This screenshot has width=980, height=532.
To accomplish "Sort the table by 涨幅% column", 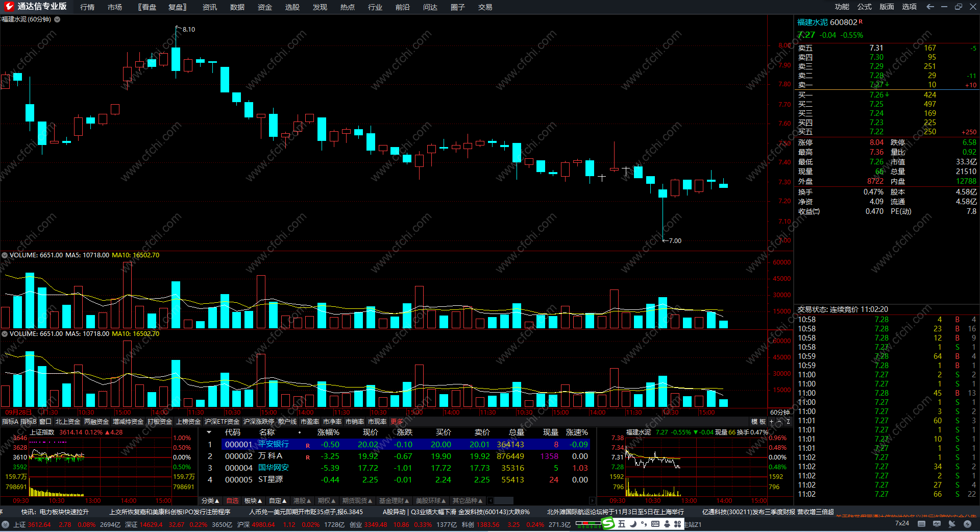I will point(328,432).
